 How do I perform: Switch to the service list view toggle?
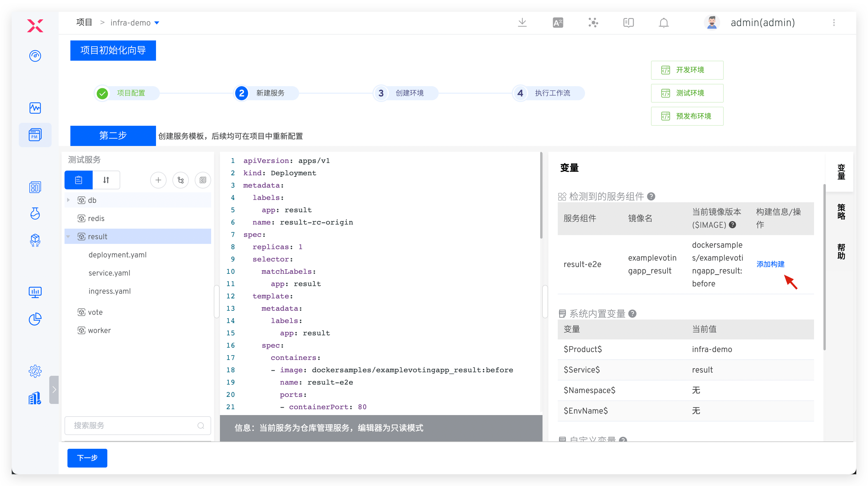79,180
